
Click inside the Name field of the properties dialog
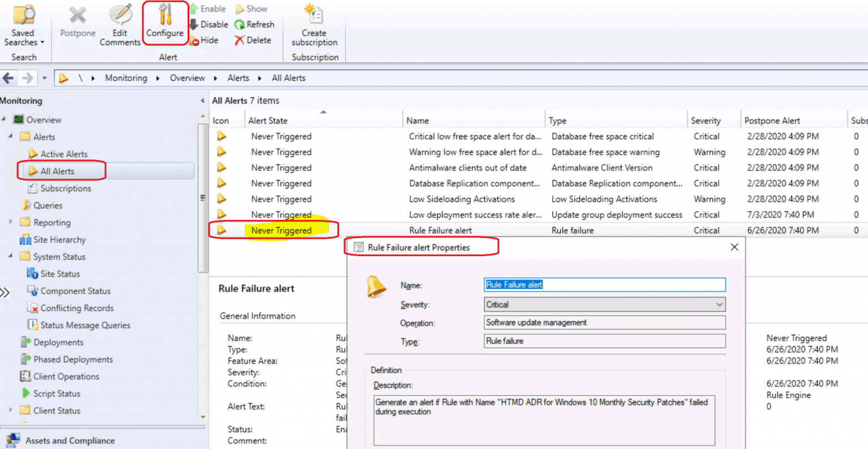tap(604, 284)
